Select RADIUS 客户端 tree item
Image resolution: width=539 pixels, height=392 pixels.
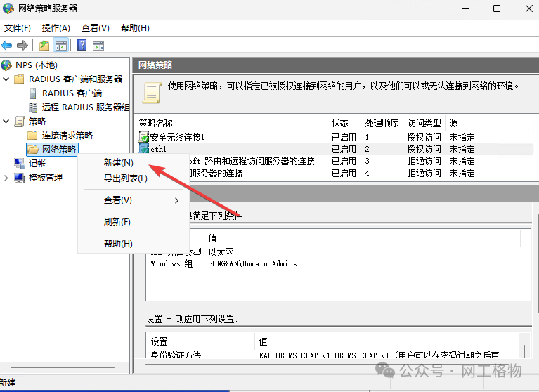72,93
